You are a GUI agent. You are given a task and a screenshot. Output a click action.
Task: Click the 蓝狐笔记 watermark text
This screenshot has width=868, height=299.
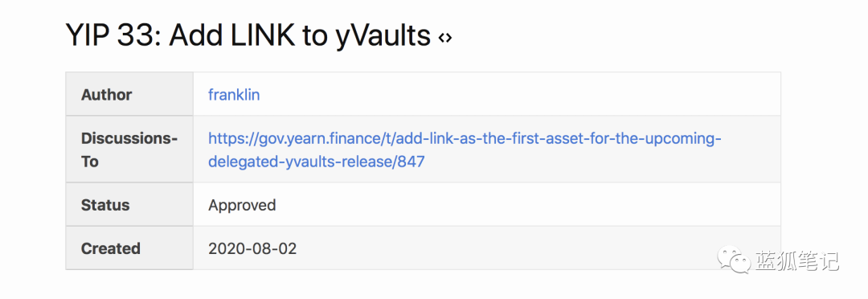click(796, 260)
